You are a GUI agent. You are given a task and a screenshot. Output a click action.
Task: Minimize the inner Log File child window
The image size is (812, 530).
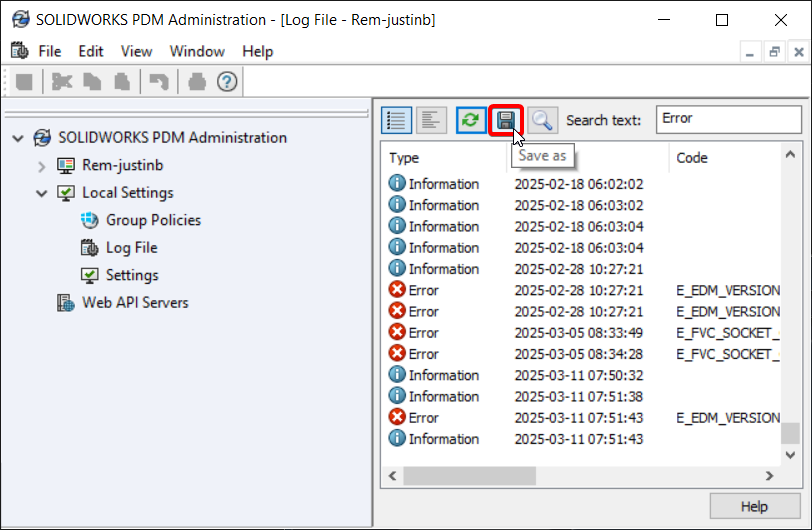coord(749,52)
